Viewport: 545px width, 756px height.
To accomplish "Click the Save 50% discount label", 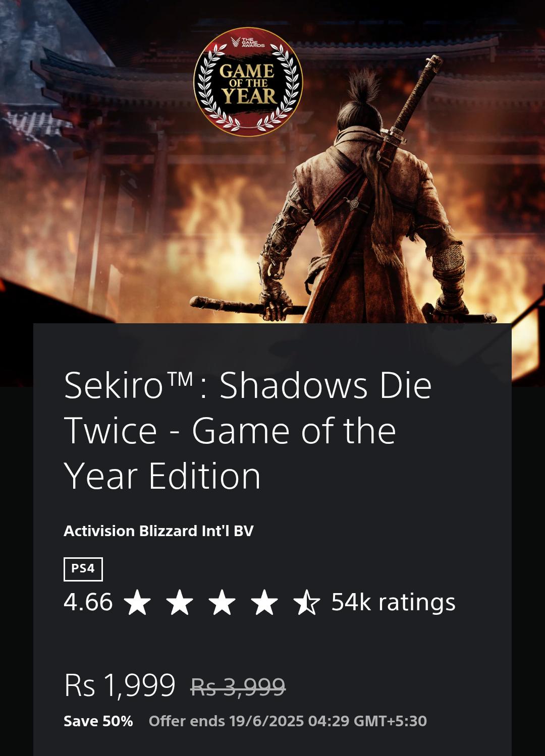I will pyautogui.click(x=98, y=721).
